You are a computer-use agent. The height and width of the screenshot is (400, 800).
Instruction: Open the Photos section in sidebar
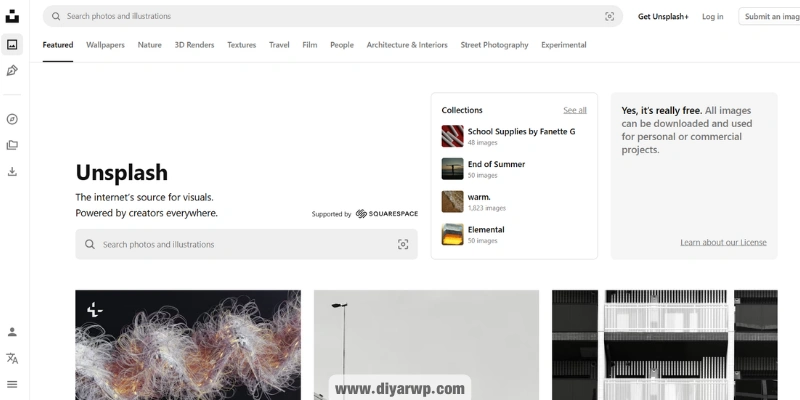pyautogui.click(x=12, y=45)
